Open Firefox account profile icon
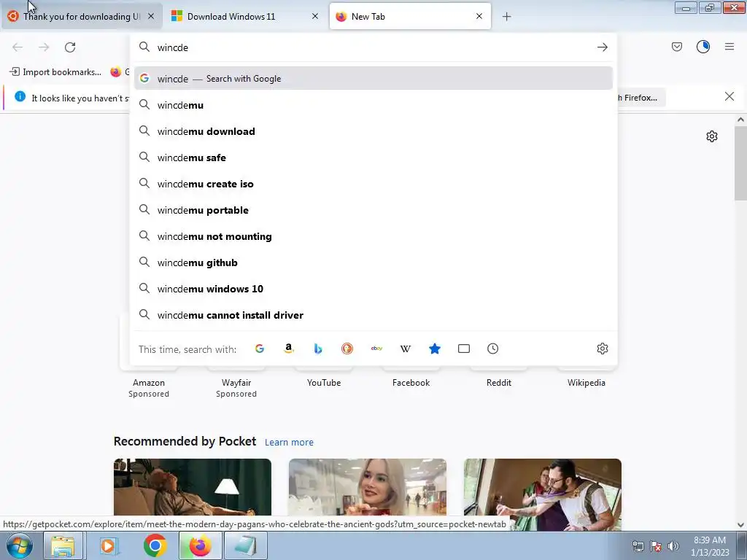Viewport: 747px width, 560px height. [x=703, y=47]
